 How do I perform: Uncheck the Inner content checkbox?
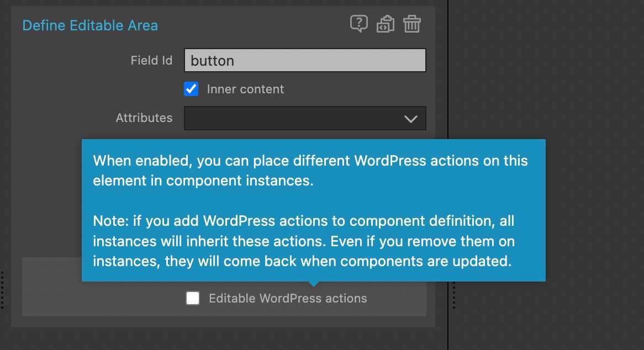(x=191, y=89)
